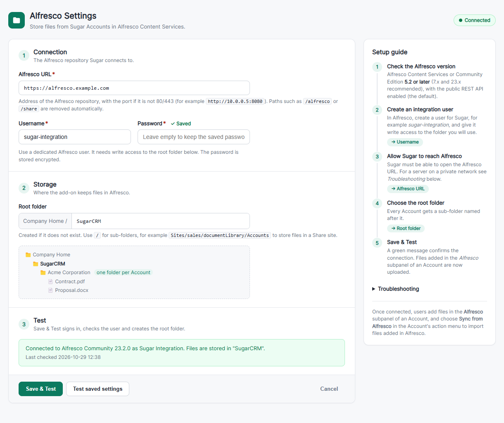Click the Connected status badge

pos(474,20)
